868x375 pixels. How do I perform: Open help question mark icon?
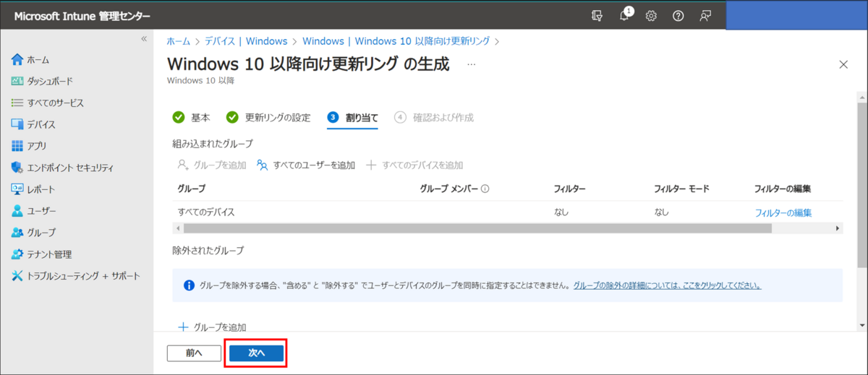coord(678,16)
